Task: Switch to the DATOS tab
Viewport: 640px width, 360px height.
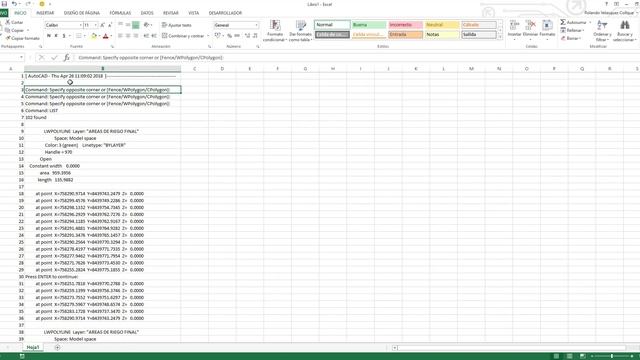Action: coord(147,13)
